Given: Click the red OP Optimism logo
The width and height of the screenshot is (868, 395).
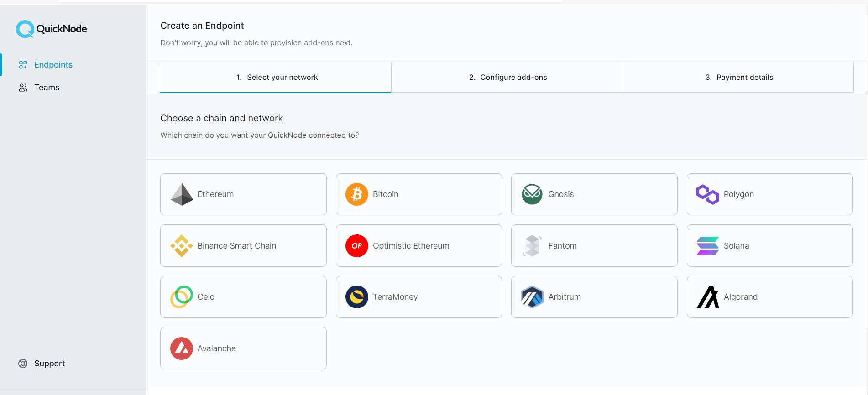Looking at the screenshot, I should pyautogui.click(x=357, y=246).
